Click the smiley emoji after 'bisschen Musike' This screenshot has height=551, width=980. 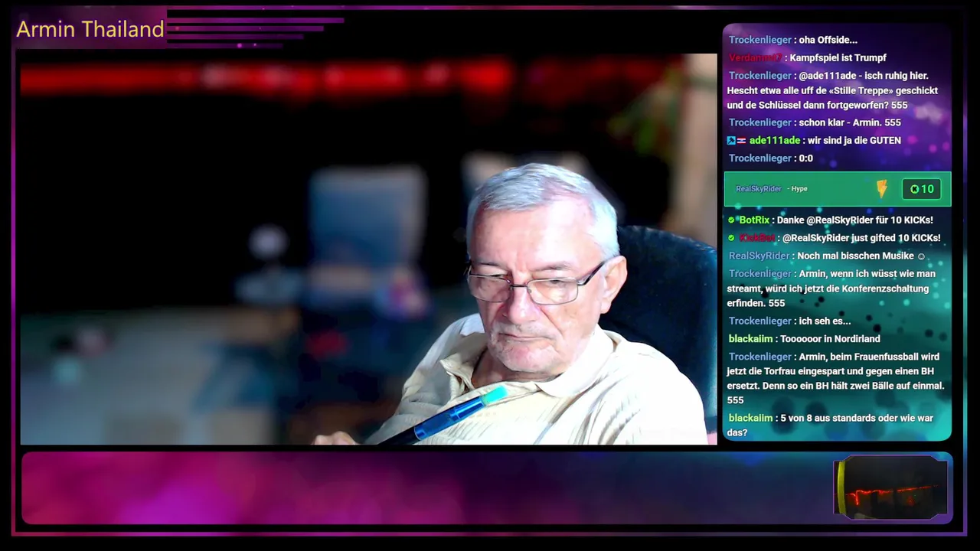(921, 256)
